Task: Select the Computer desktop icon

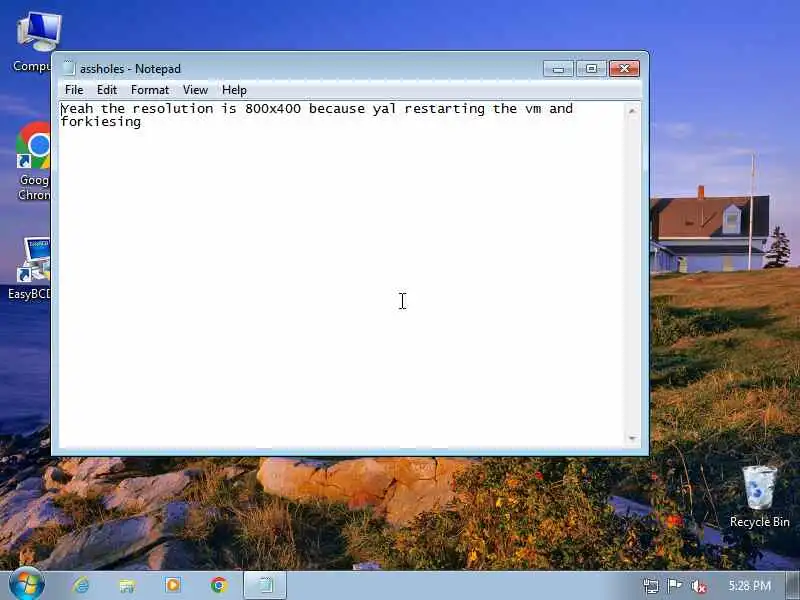Action: pyautogui.click(x=34, y=42)
